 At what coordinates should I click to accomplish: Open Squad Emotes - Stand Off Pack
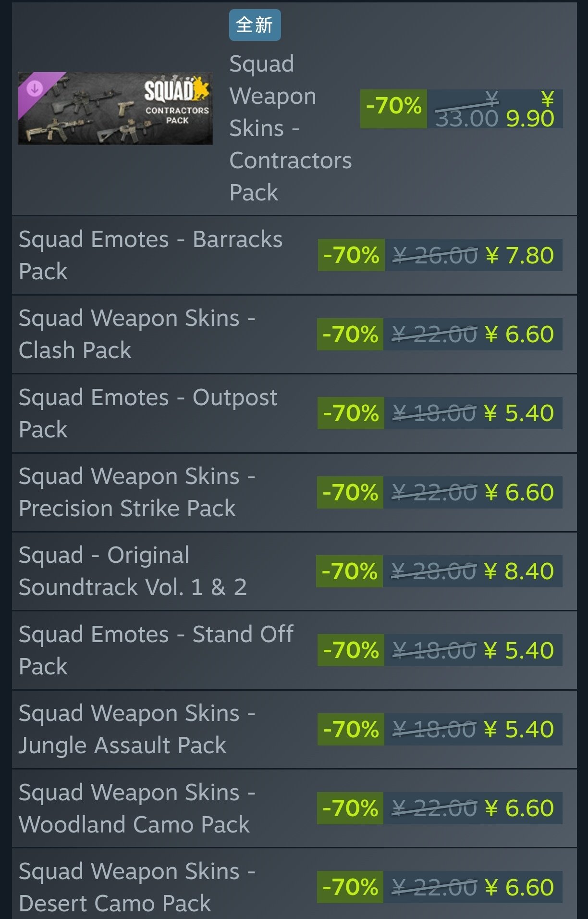pos(156,650)
